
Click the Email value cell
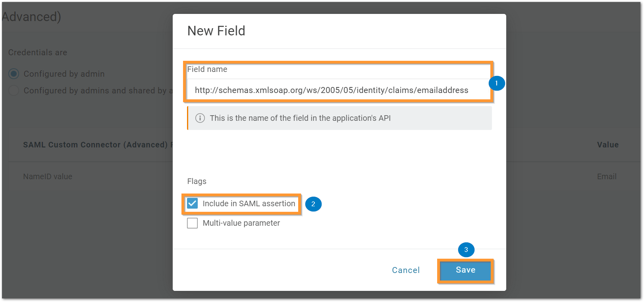point(607,176)
